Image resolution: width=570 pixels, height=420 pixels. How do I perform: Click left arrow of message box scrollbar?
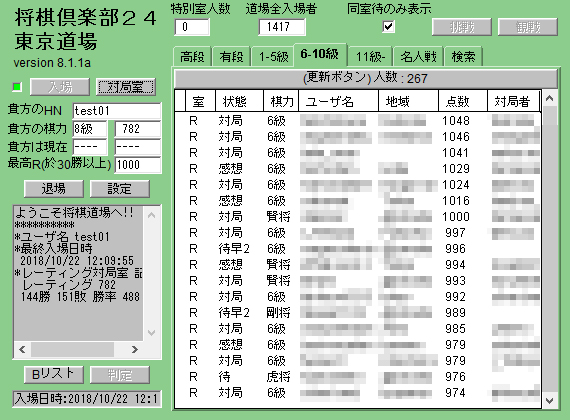pyautogui.click(x=22, y=349)
